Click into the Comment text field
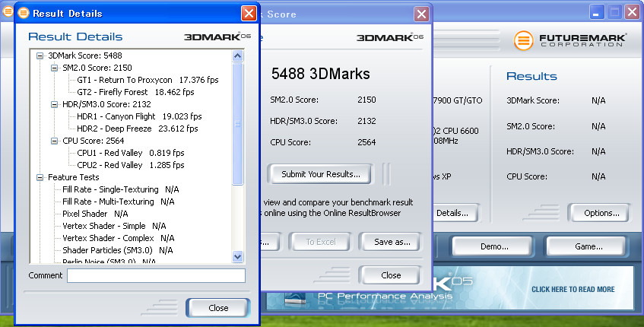 156,275
